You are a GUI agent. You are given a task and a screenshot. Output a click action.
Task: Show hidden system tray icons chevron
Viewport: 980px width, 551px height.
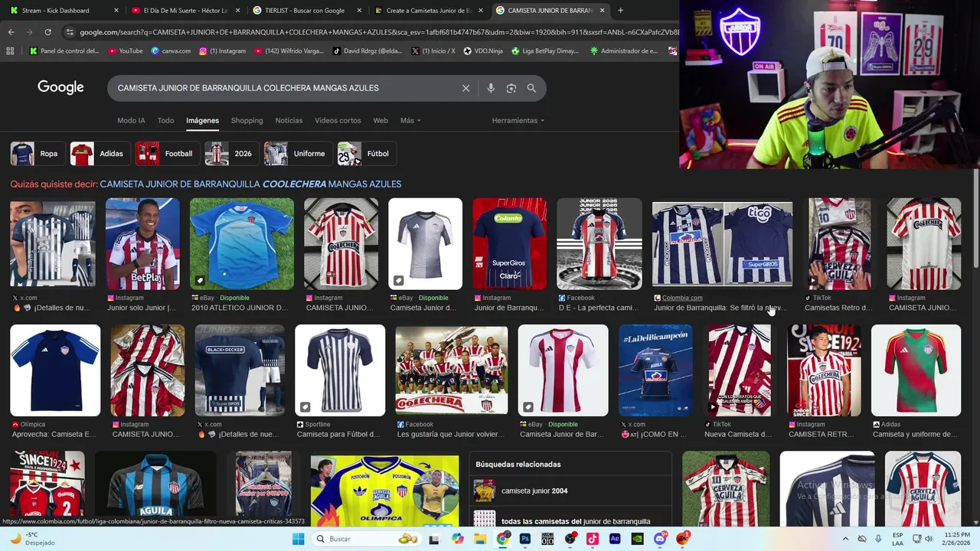pyautogui.click(x=845, y=539)
